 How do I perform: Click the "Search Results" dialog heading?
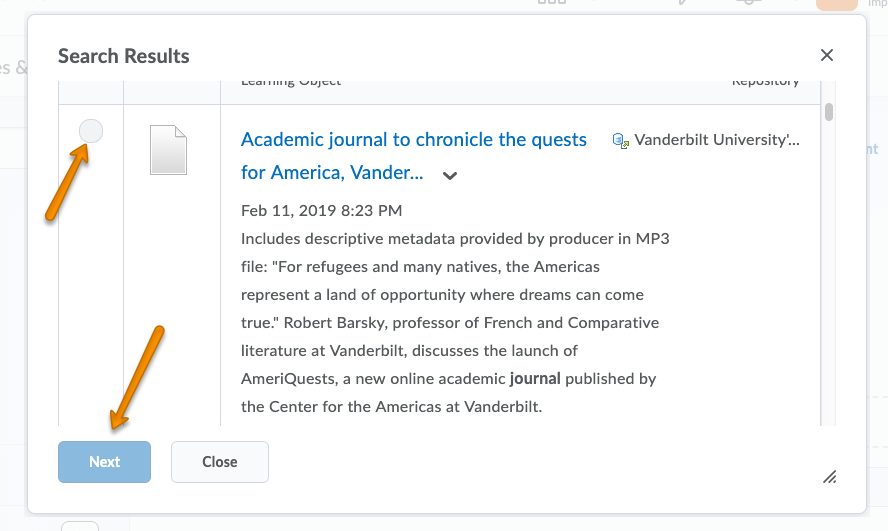tap(124, 56)
